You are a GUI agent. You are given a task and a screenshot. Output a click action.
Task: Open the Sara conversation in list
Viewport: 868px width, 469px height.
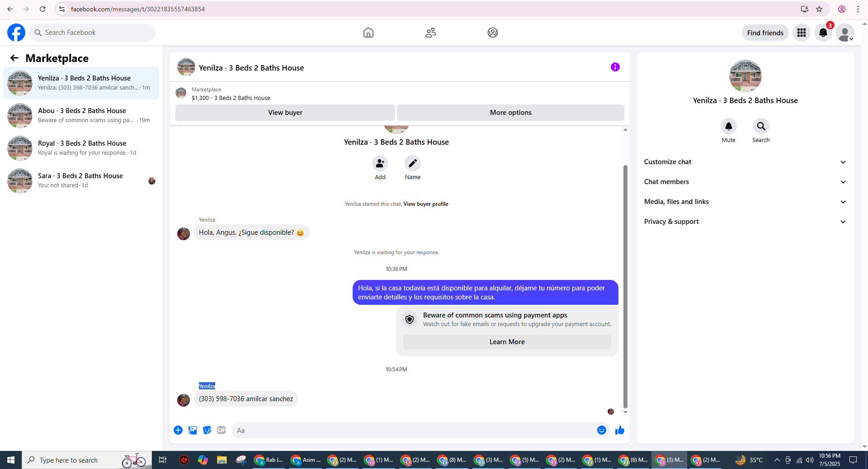point(81,181)
